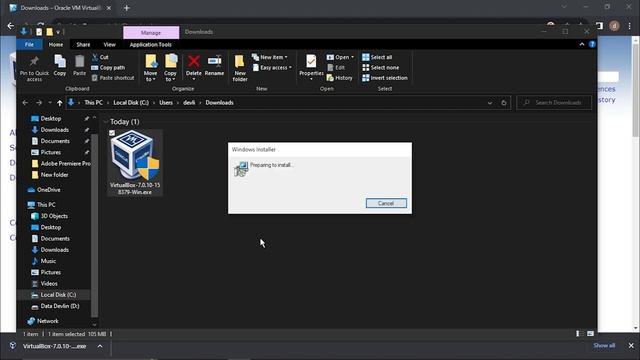Viewport: 640px width, 360px height.
Task: Open a new browser tab
Action: [x=127, y=8]
